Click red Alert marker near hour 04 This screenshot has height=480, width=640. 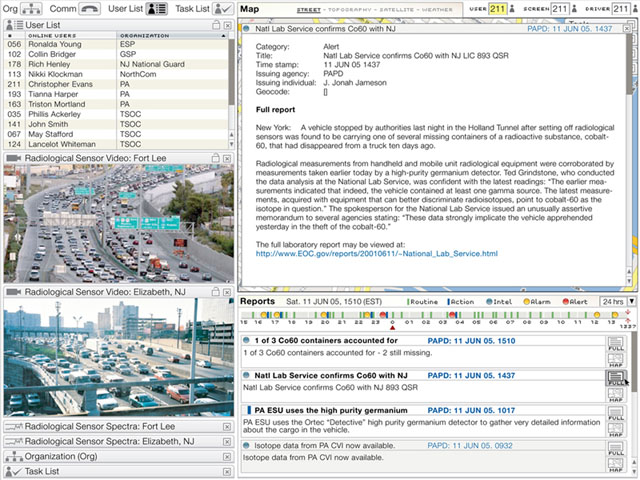coord(452,315)
